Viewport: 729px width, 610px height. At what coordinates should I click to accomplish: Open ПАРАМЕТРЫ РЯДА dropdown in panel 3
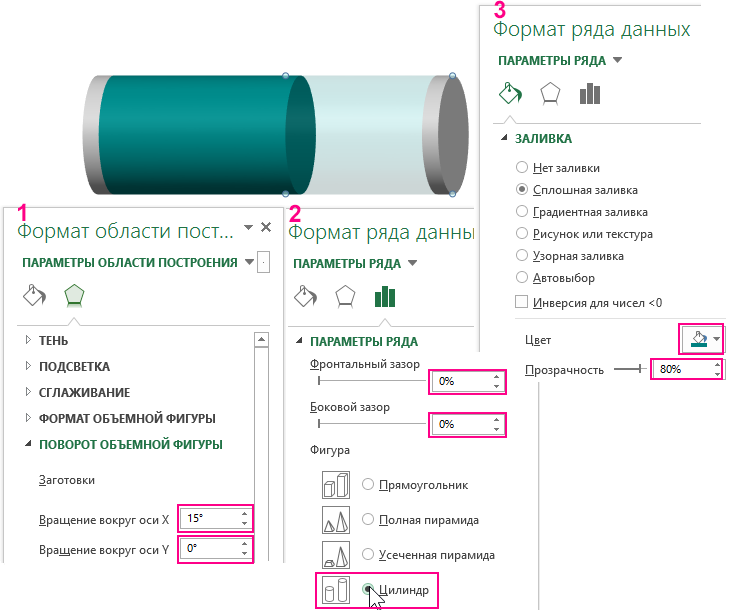click(x=617, y=60)
